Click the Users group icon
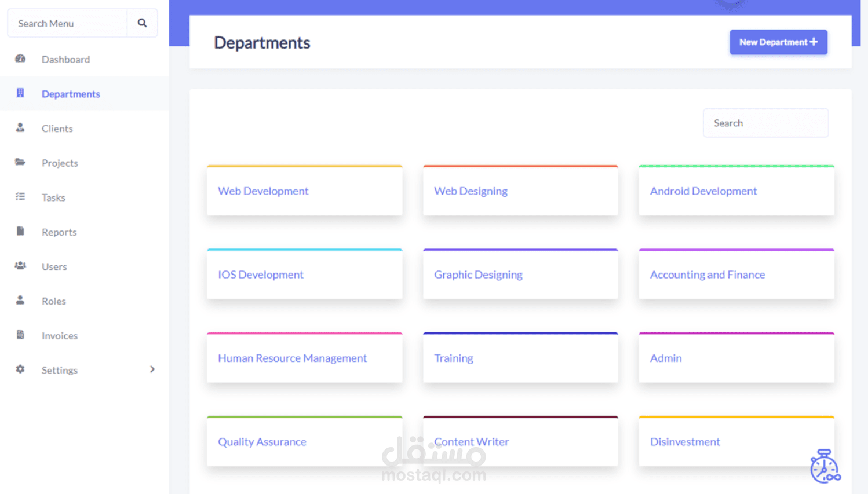868x494 pixels. click(x=20, y=266)
